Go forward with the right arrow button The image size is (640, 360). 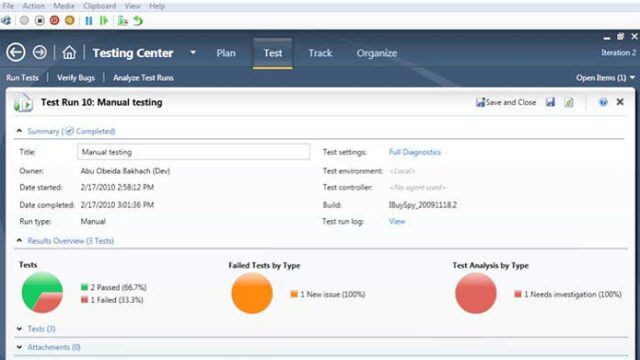pyautogui.click(x=40, y=52)
